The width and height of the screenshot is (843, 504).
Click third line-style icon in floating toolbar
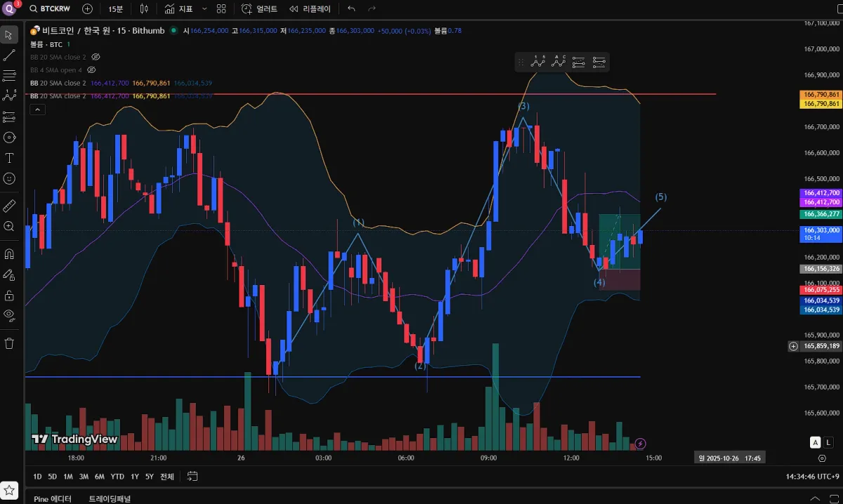pyautogui.click(x=579, y=62)
